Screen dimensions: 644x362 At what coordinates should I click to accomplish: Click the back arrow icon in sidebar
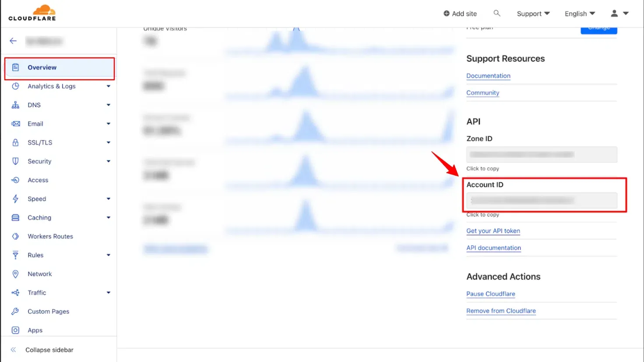pyautogui.click(x=13, y=41)
